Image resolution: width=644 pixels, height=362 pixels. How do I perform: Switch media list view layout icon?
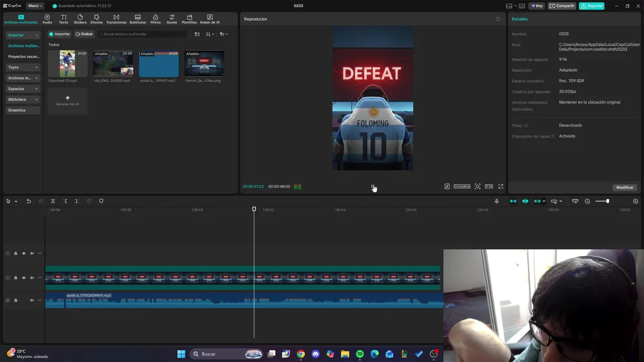197,34
